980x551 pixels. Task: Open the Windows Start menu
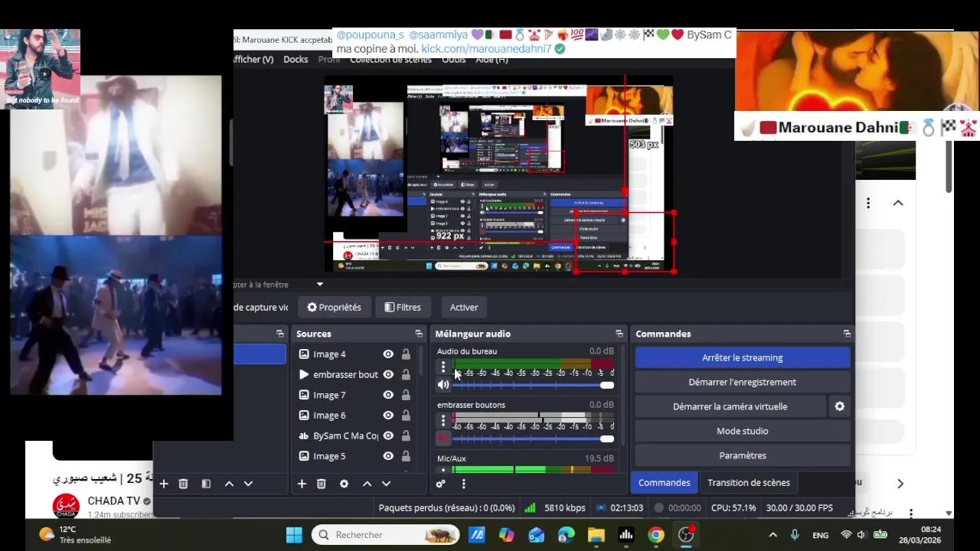pyautogui.click(x=294, y=535)
